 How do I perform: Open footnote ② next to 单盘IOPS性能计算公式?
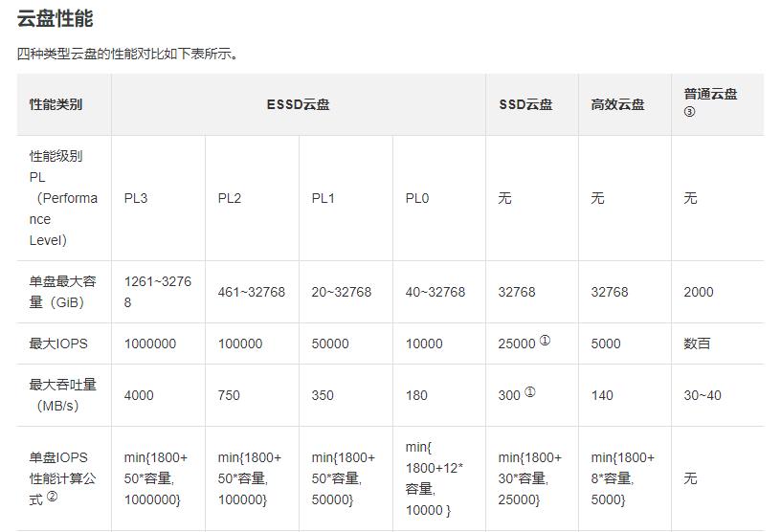coord(52,496)
